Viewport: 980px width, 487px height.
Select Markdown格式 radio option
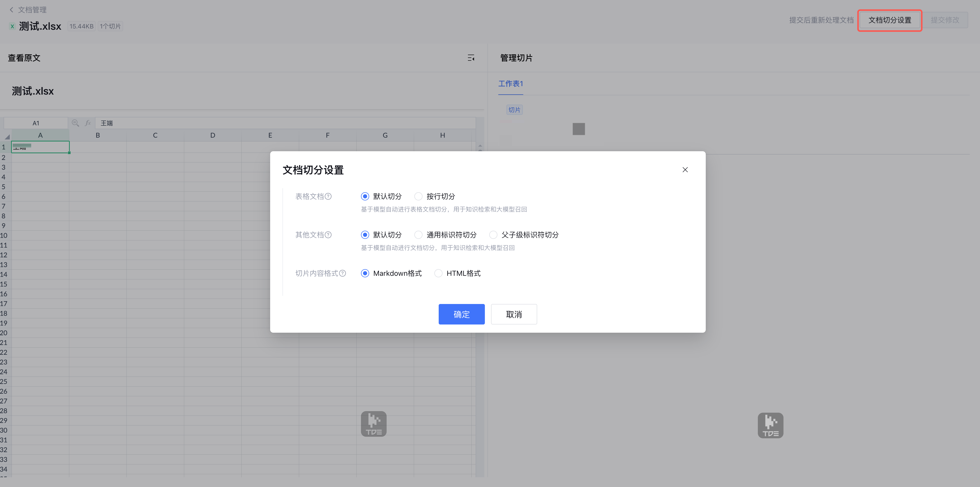365,273
